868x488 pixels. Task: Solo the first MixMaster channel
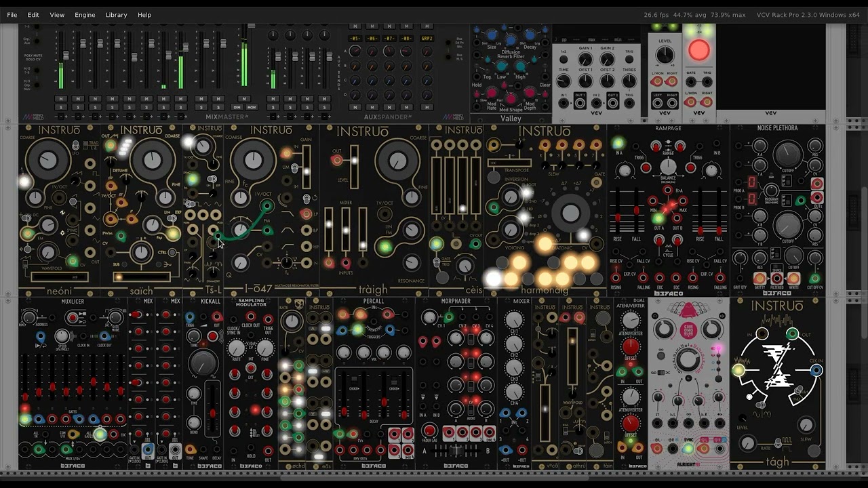[60, 107]
